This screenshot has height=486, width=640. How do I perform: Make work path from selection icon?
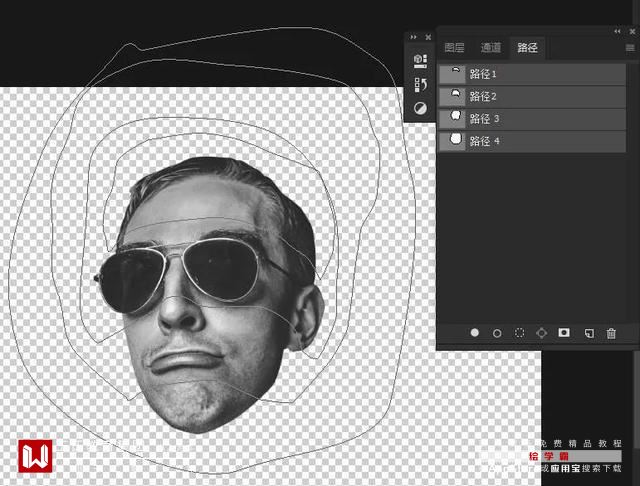click(x=541, y=333)
